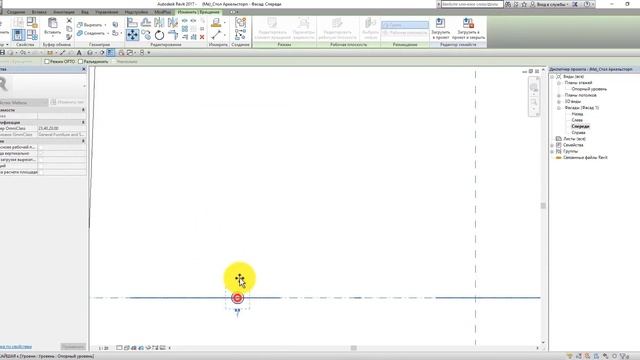Open the 'Вставка' ribbon tab
Image resolution: width=640 pixels, height=360 pixels.
tap(39, 12)
